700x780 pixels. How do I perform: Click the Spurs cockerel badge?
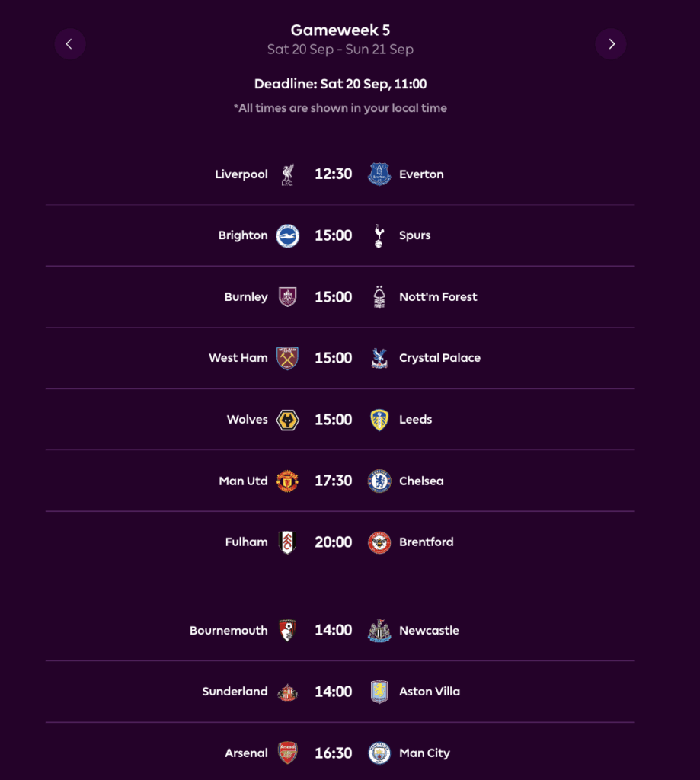click(379, 235)
